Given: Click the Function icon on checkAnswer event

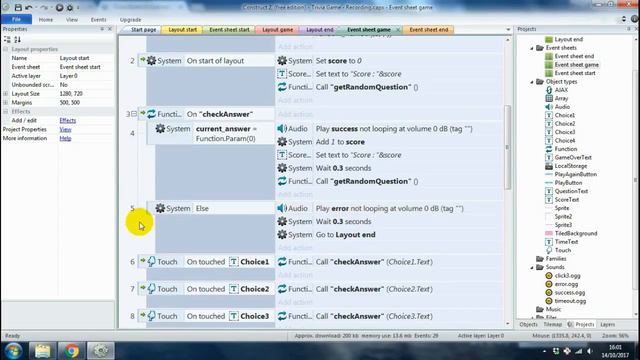Looking at the screenshot, I should (151, 114).
